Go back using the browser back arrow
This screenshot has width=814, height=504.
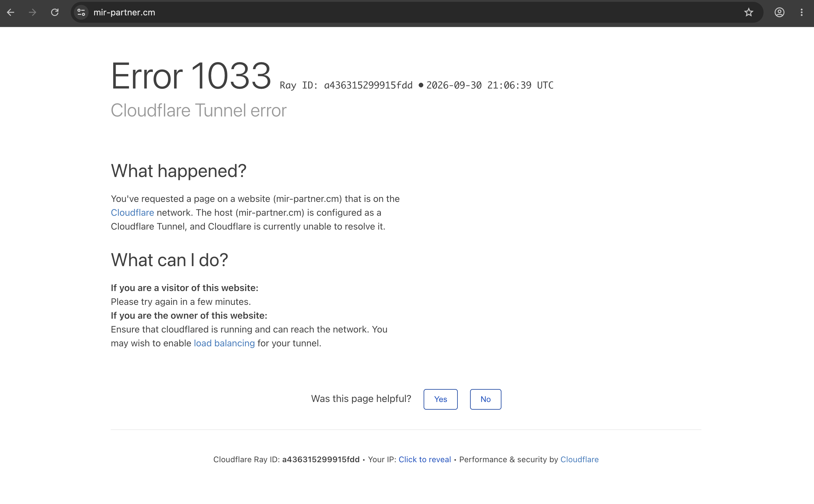point(11,12)
